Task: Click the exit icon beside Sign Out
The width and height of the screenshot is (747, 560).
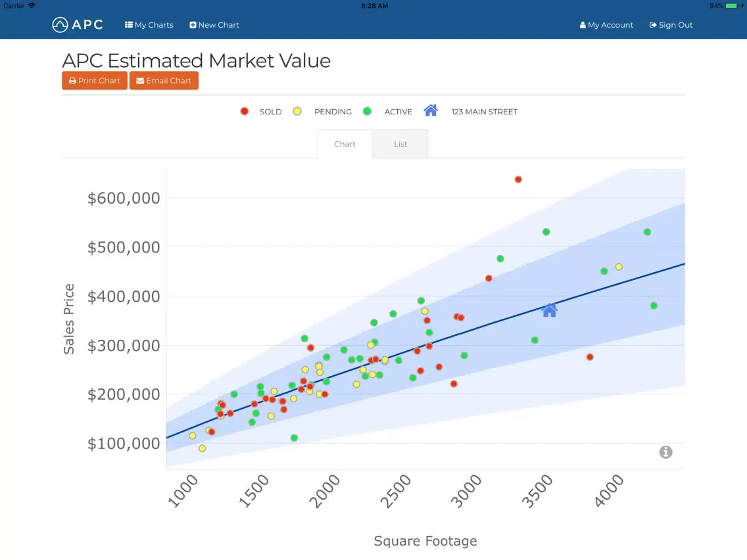Action: tap(653, 25)
